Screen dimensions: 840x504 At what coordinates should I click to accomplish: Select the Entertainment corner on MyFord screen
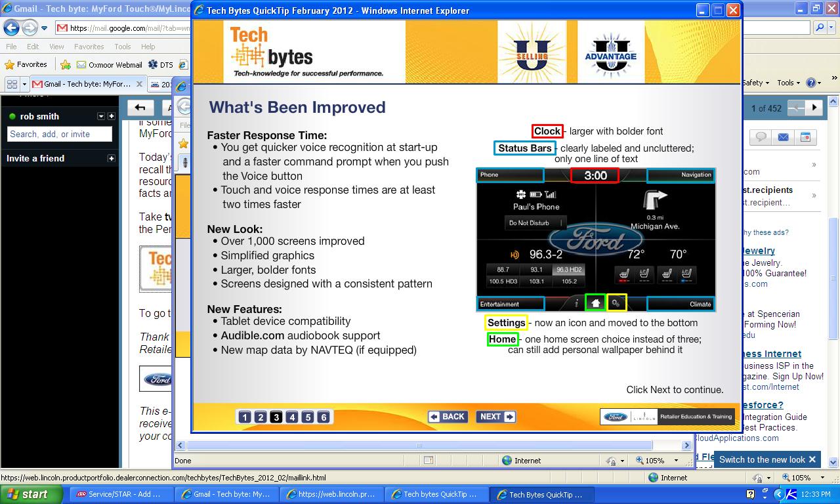510,304
